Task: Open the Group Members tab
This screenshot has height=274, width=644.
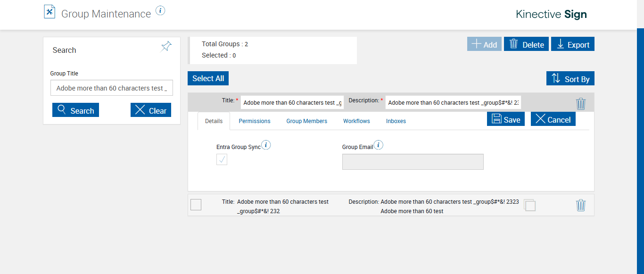Action: [x=306, y=121]
